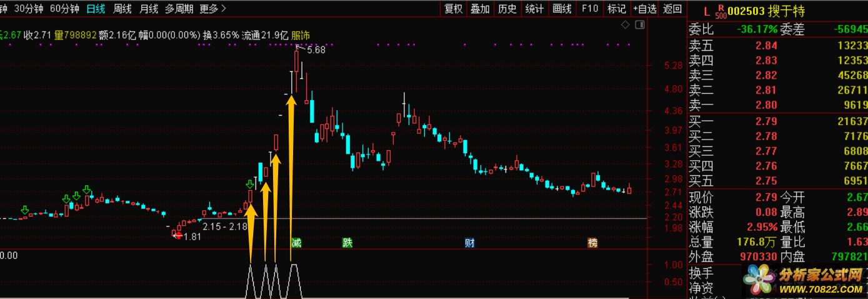Screen dimensions: 868x299
Task: Select the 周线 weekly chart tab
Action: (122, 9)
